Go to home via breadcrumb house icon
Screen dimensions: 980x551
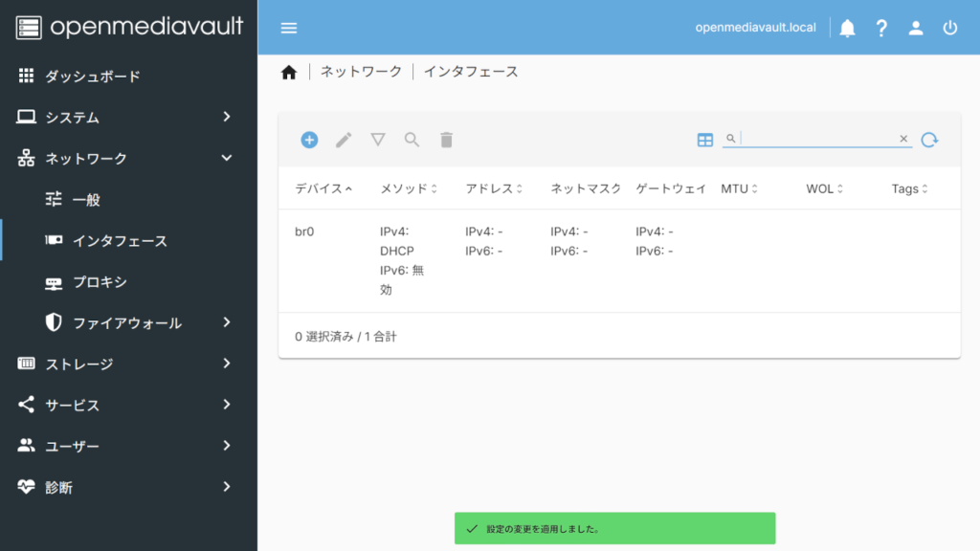(x=289, y=72)
